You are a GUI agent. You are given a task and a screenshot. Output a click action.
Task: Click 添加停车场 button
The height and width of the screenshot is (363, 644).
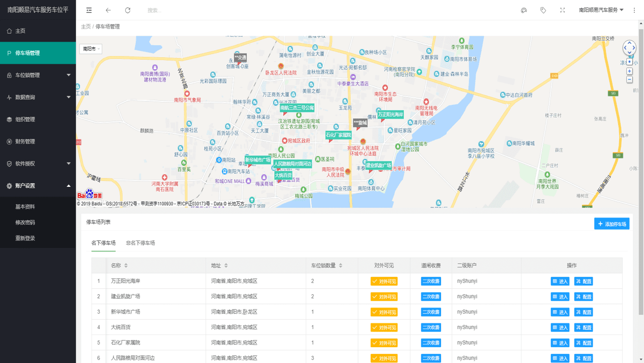(612, 224)
